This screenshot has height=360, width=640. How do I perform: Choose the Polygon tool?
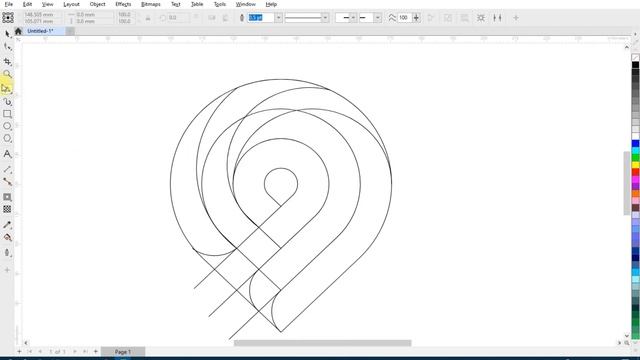coord(7,139)
